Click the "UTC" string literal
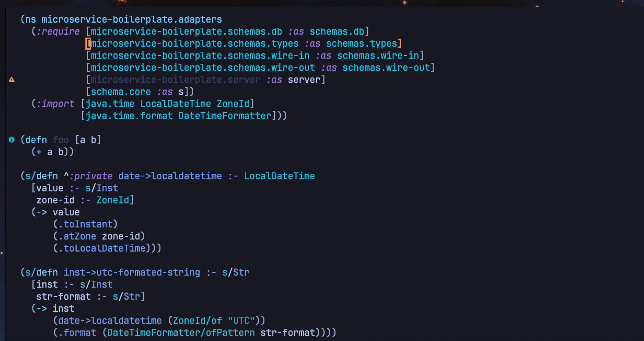 pyautogui.click(x=241, y=321)
